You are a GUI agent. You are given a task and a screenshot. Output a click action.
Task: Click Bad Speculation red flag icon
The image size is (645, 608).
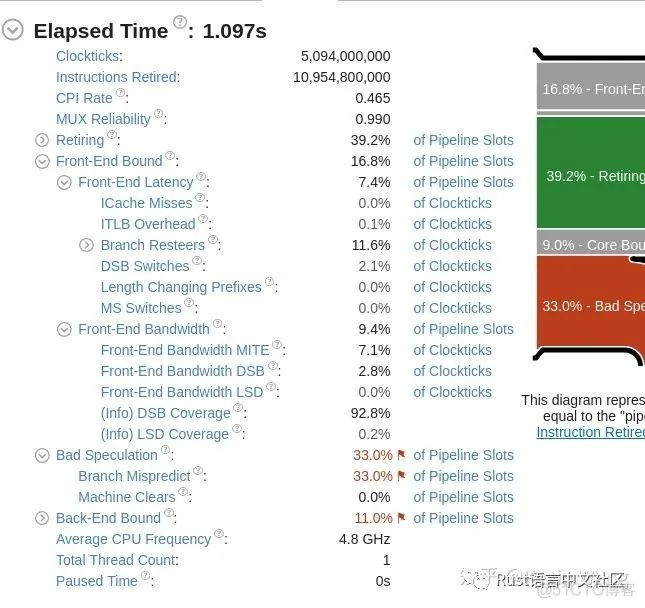tap(401, 455)
